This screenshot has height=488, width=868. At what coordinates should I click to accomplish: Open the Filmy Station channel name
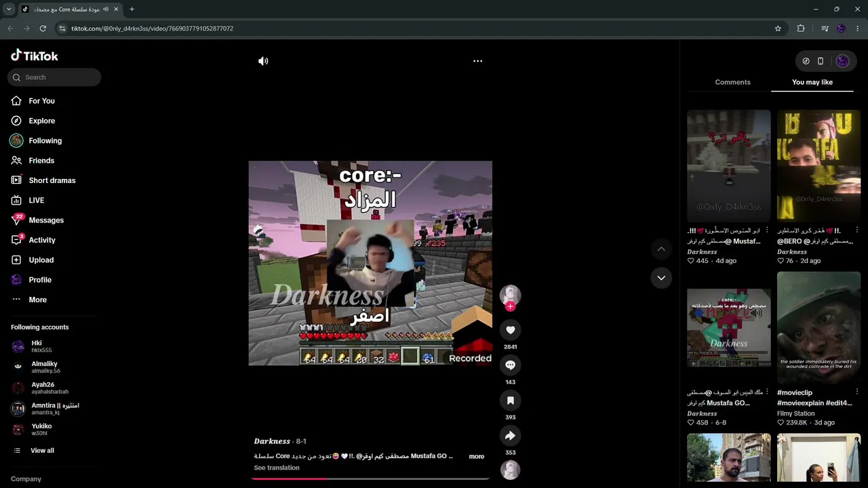pos(796,413)
